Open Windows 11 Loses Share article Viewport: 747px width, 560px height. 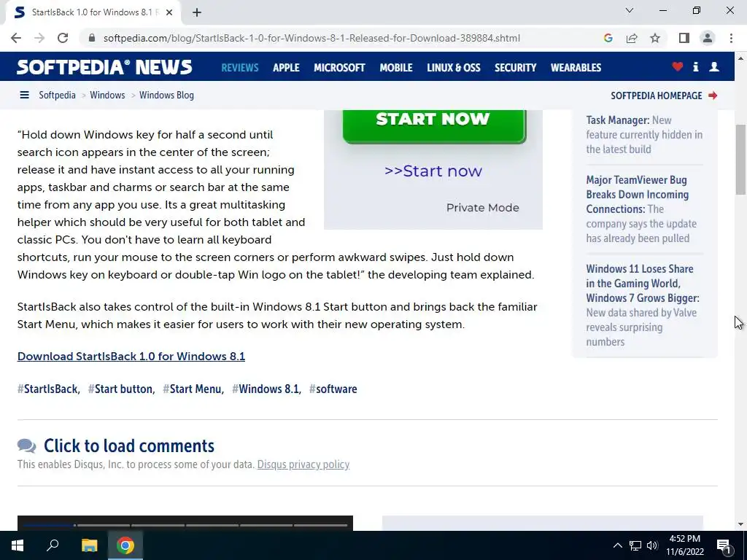pos(643,306)
